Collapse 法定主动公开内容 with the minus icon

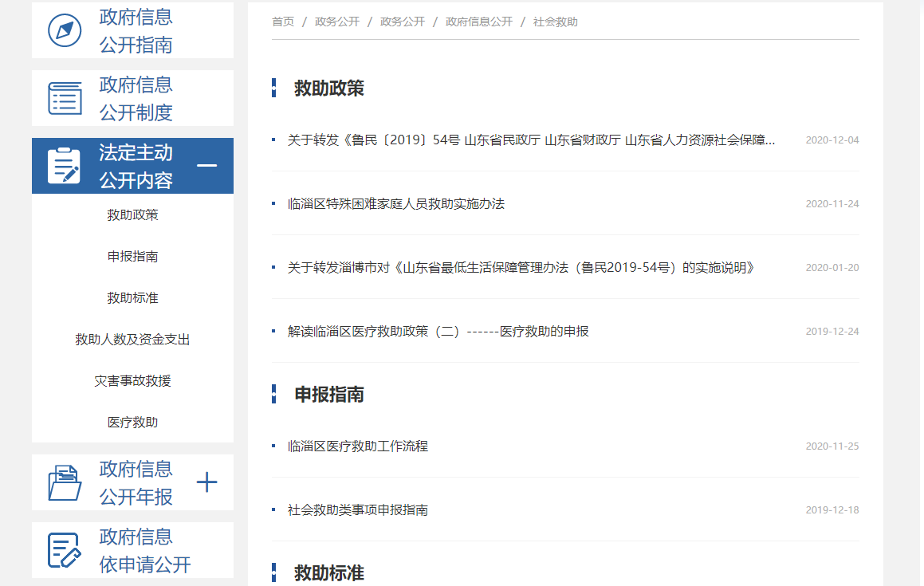tap(206, 166)
